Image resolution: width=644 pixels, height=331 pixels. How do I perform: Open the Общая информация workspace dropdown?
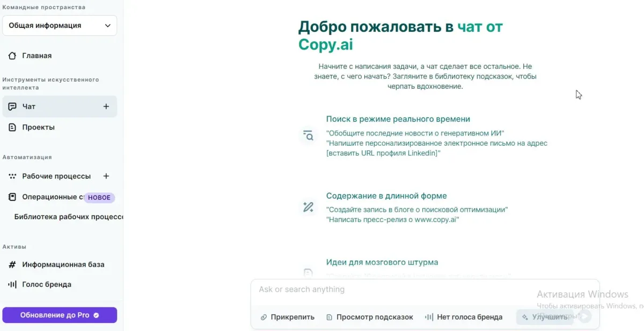pyautogui.click(x=60, y=25)
